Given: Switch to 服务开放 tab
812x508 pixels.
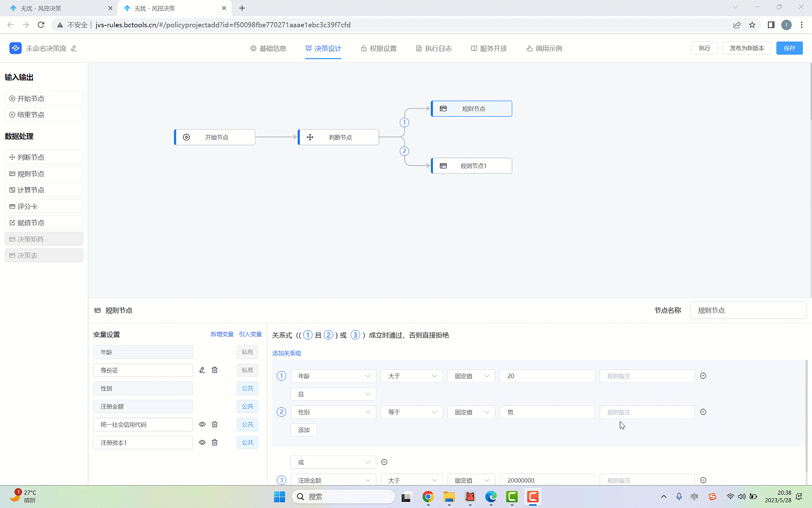Looking at the screenshot, I should tap(489, 48).
